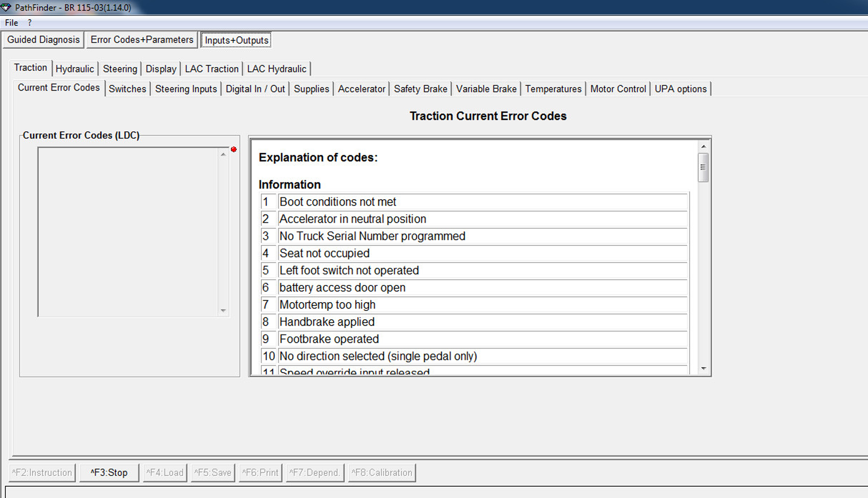Show the UPA options tab
Viewport: 868px width, 498px height.
(680, 89)
